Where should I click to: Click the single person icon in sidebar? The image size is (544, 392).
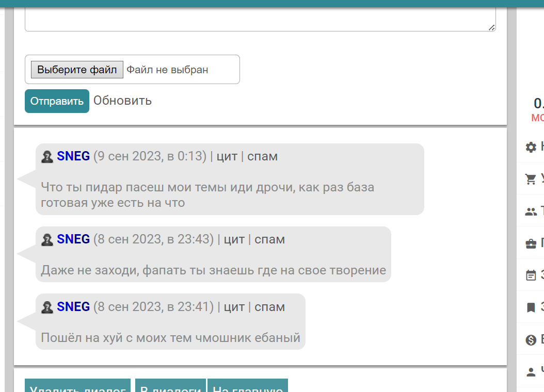(531, 371)
